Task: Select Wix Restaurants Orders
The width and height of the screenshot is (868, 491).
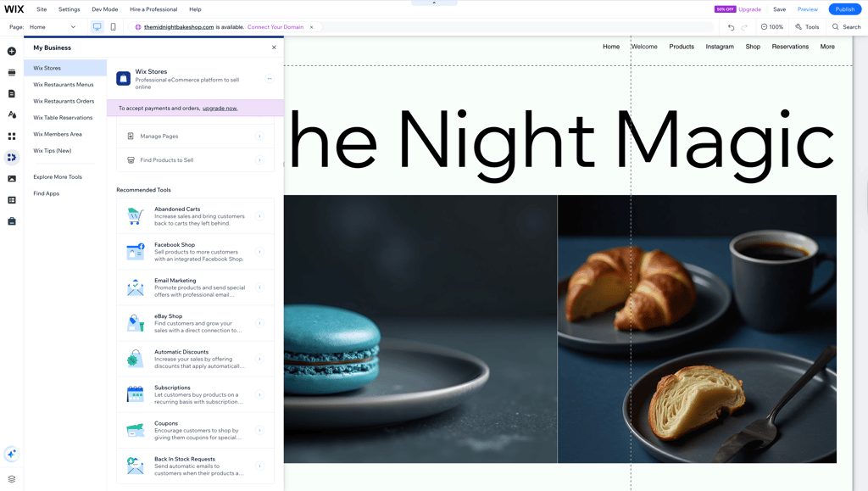Action: point(65,101)
